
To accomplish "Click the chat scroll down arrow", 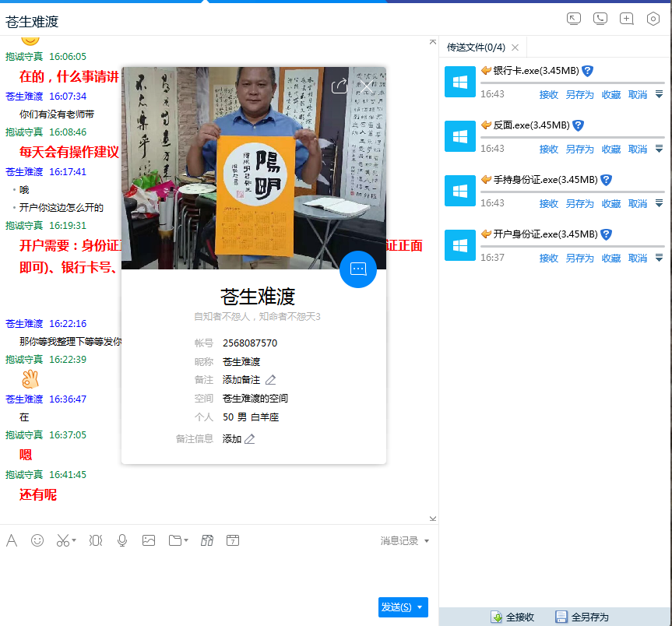I will click(433, 519).
